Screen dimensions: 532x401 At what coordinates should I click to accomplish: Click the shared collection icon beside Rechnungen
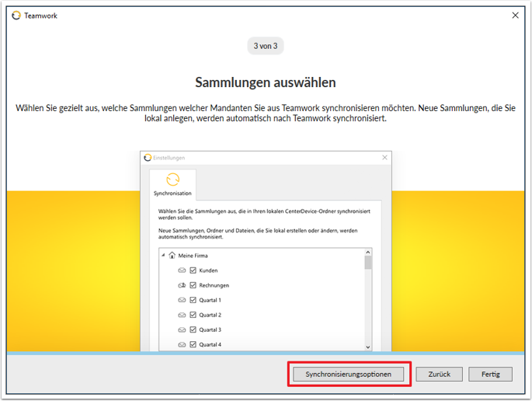point(182,285)
